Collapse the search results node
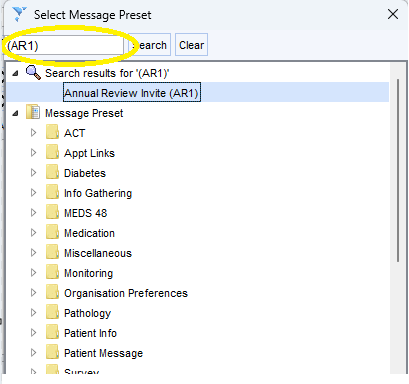409x384 pixels. [x=15, y=74]
